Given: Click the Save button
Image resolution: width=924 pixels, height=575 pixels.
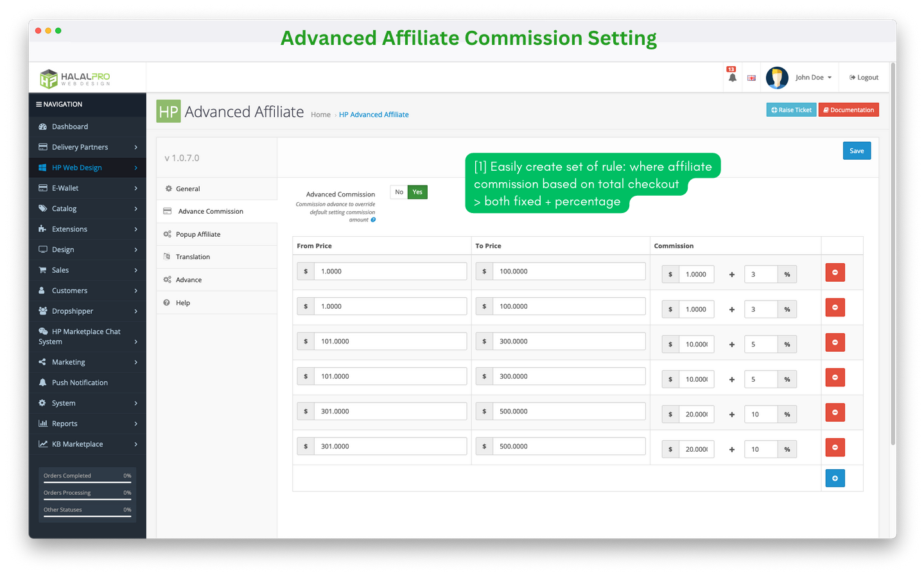Looking at the screenshot, I should point(857,150).
